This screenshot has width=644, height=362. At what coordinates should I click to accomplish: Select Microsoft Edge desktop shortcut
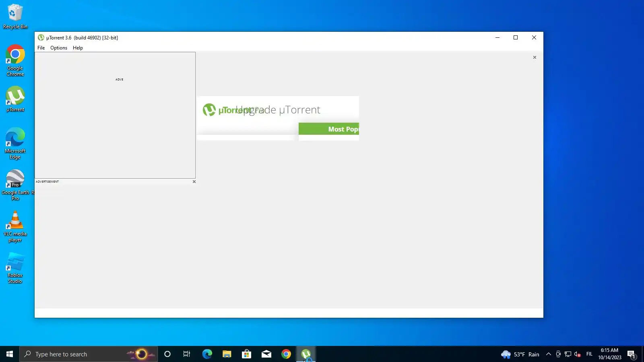tap(15, 144)
